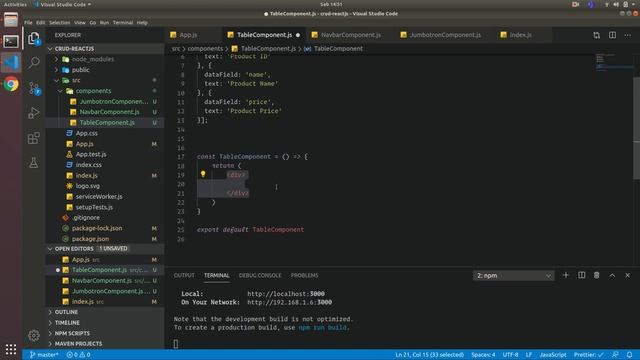The height and width of the screenshot is (360, 640).
Task: Split the terminal pane
Action: (581, 275)
